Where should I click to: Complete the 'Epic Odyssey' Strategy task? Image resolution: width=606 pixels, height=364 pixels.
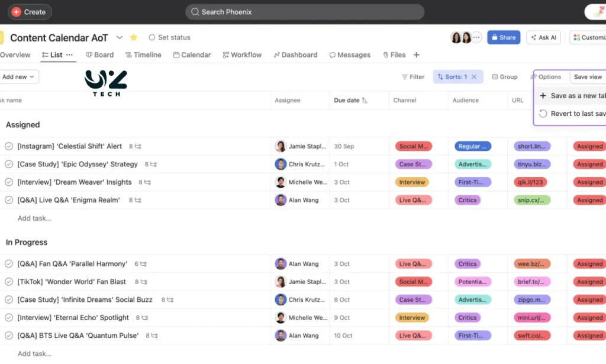(9, 164)
